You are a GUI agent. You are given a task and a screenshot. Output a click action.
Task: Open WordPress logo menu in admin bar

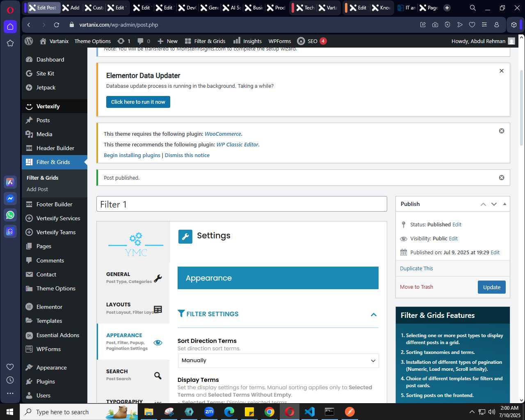29,41
